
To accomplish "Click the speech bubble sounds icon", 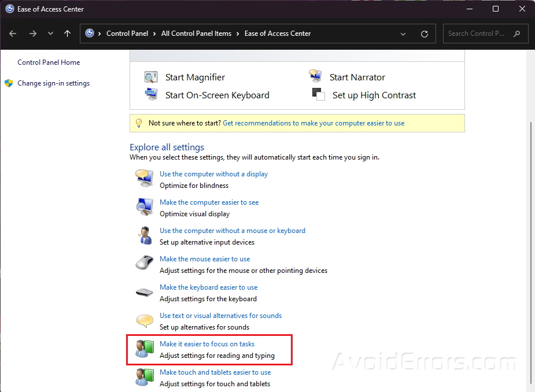I will (144, 321).
